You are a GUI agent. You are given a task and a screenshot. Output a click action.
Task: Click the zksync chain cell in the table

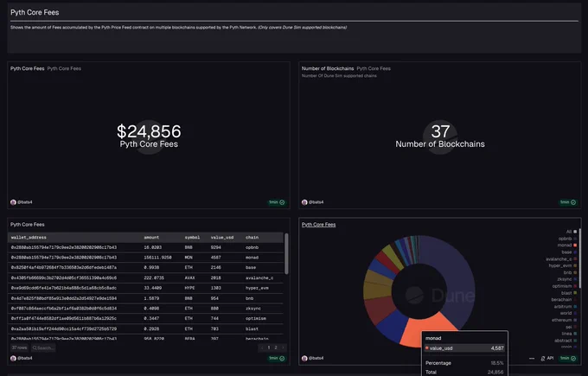click(253, 309)
